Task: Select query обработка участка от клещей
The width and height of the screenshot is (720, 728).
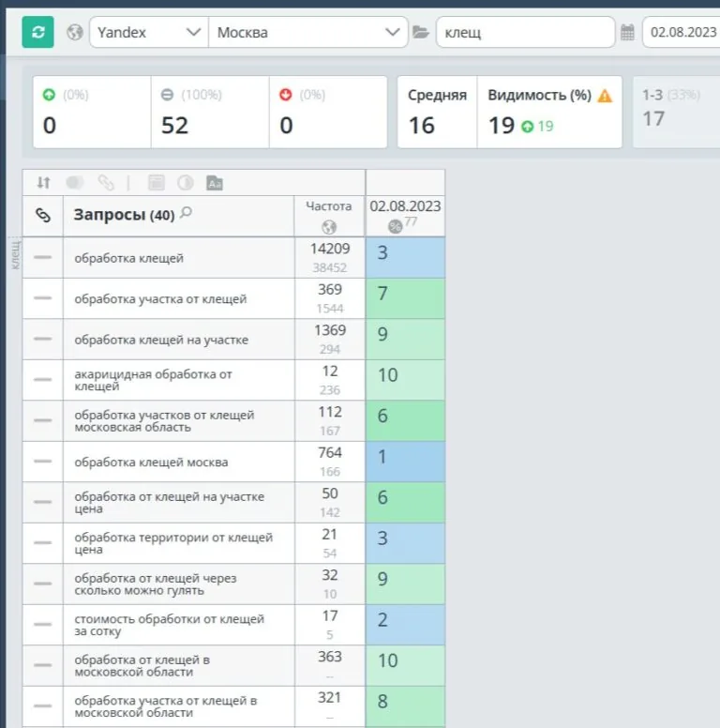Action: click(160, 299)
